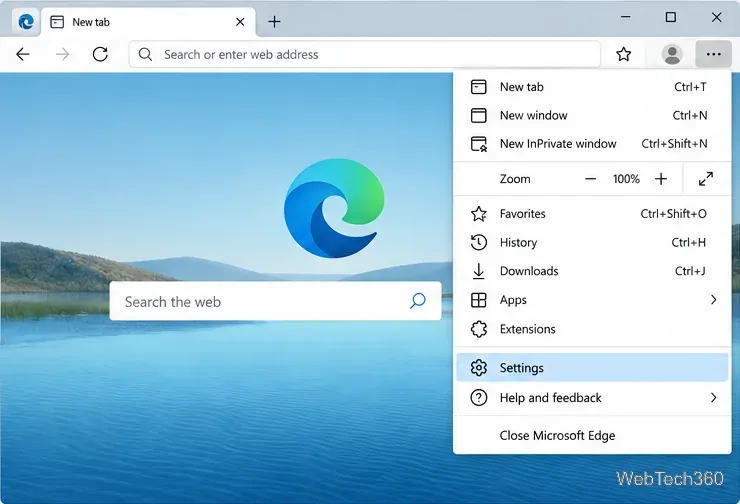Open History from the menu
The height and width of the screenshot is (504, 740).
pos(592,243)
